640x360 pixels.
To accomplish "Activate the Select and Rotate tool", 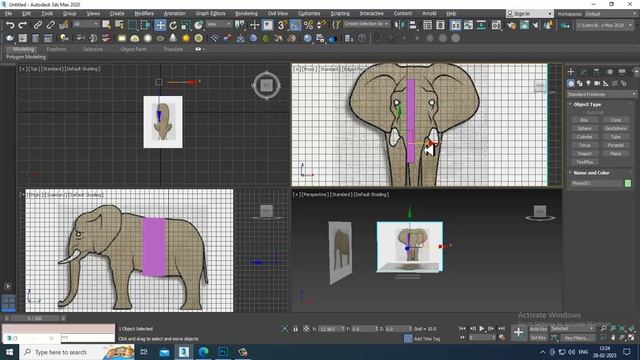I will 173,25.
